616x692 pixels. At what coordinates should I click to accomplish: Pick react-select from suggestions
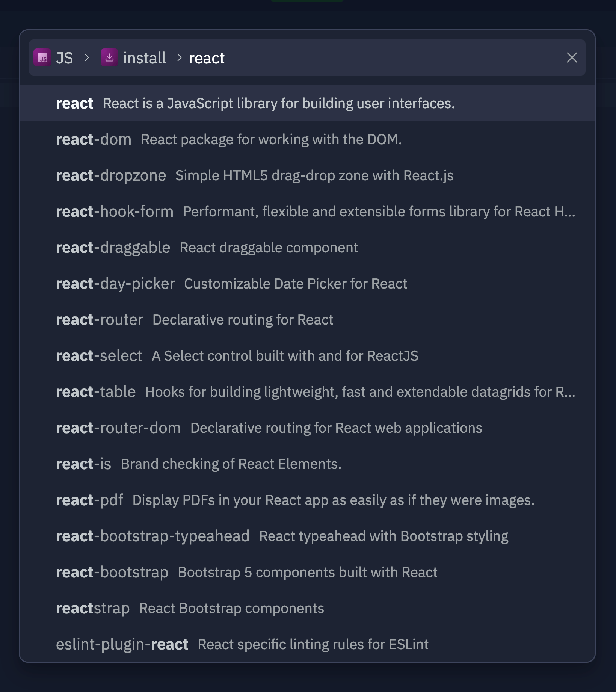point(307,355)
